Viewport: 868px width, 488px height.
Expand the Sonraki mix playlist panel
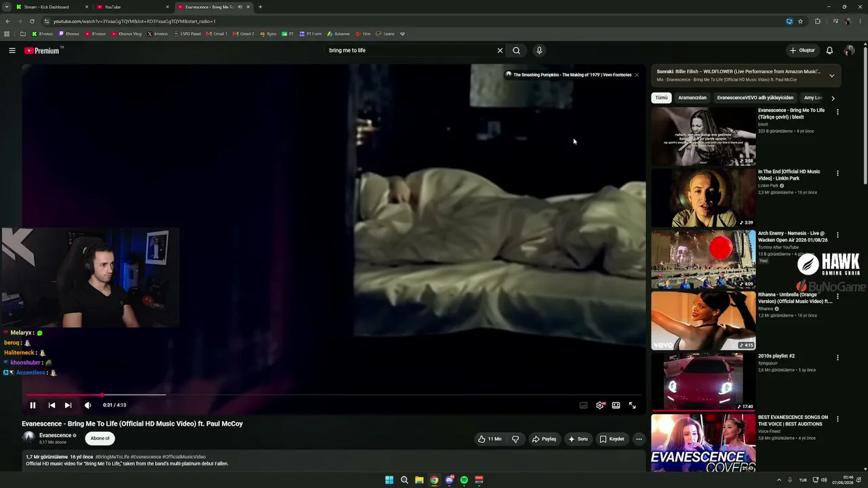coord(832,75)
